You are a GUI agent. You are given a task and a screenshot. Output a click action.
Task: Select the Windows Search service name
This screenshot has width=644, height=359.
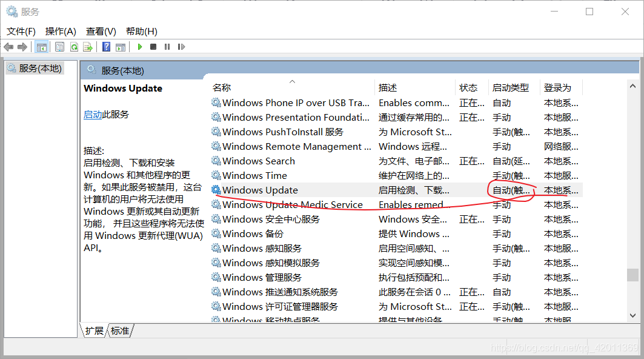coord(259,161)
